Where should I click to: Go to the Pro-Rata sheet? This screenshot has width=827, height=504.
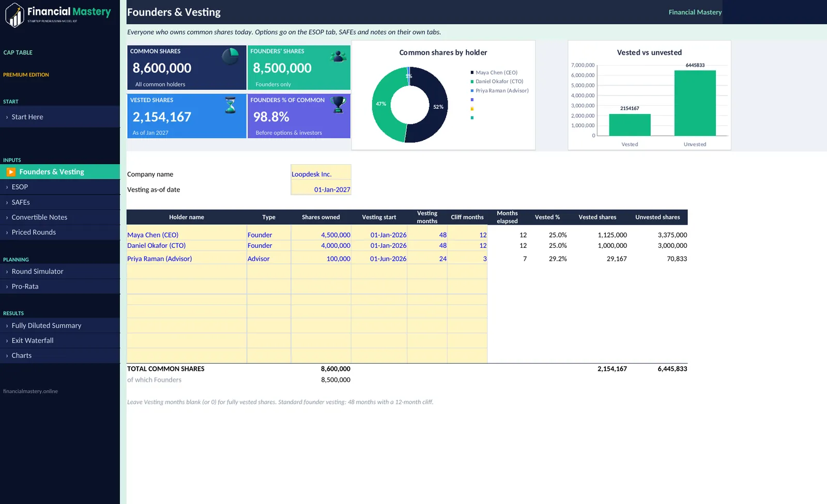pos(60,287)
